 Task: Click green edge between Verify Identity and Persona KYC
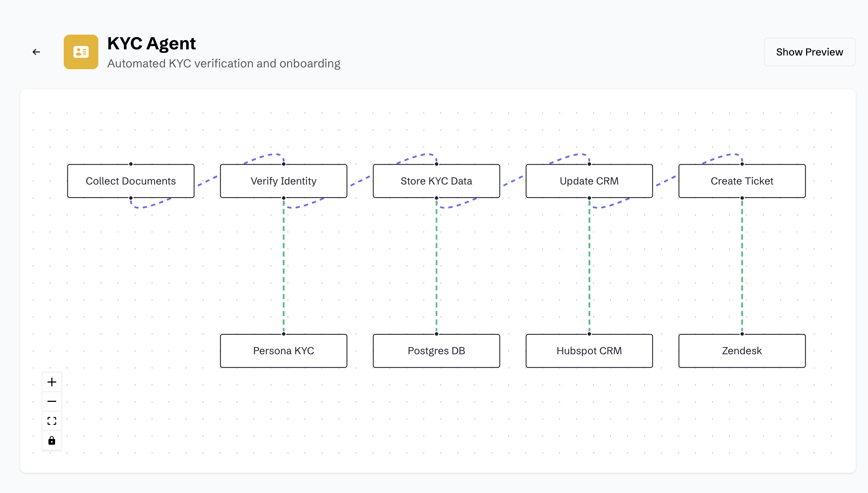tap(284, 266)
